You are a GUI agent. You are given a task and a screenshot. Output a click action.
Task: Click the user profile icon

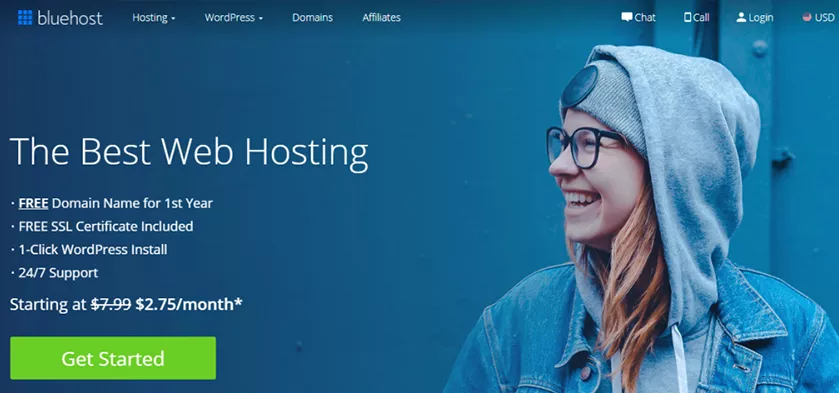pyautogui.click(x=741, y=17)
